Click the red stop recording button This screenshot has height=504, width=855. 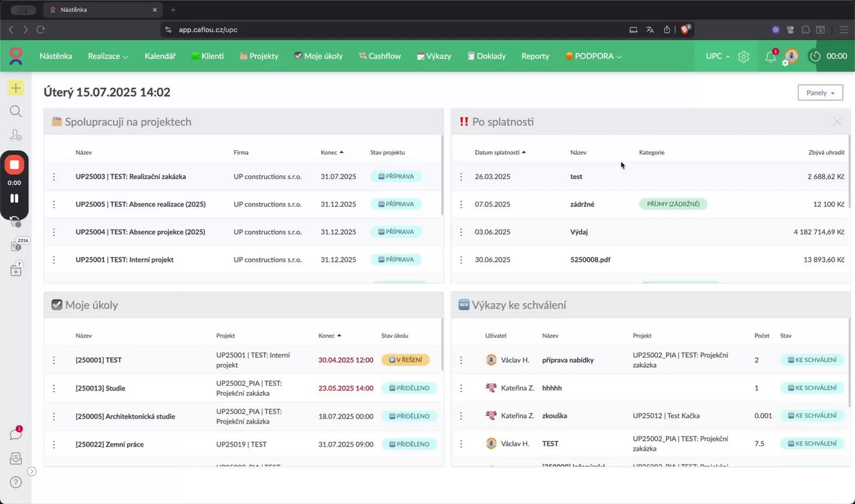coord(15,164)
